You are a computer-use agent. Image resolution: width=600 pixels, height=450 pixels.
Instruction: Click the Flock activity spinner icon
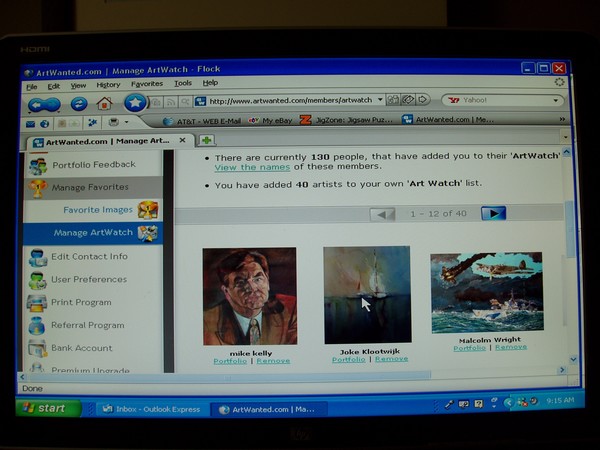559,82
